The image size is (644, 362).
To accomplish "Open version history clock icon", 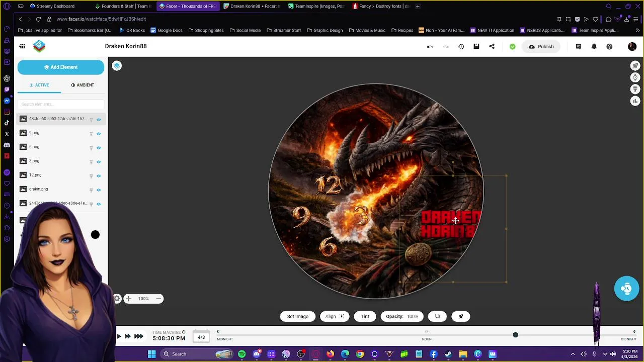I will tap(461, 47).
